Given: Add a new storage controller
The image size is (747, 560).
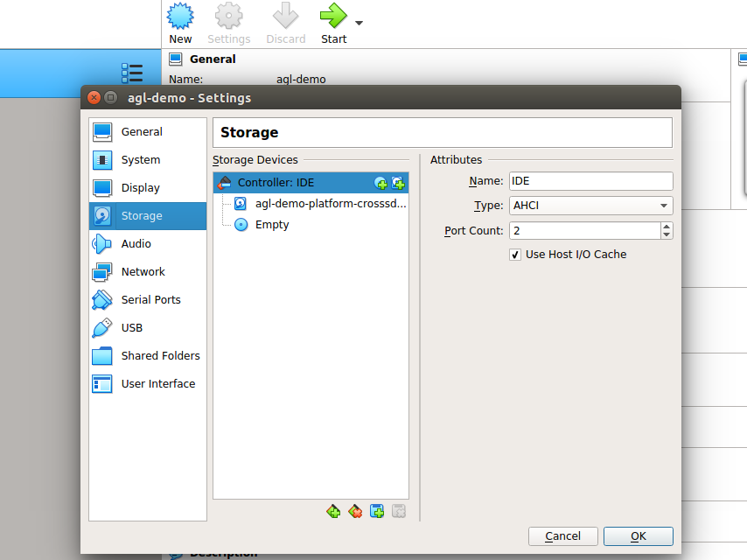Looking at the screenshot, I should point(333,512).
